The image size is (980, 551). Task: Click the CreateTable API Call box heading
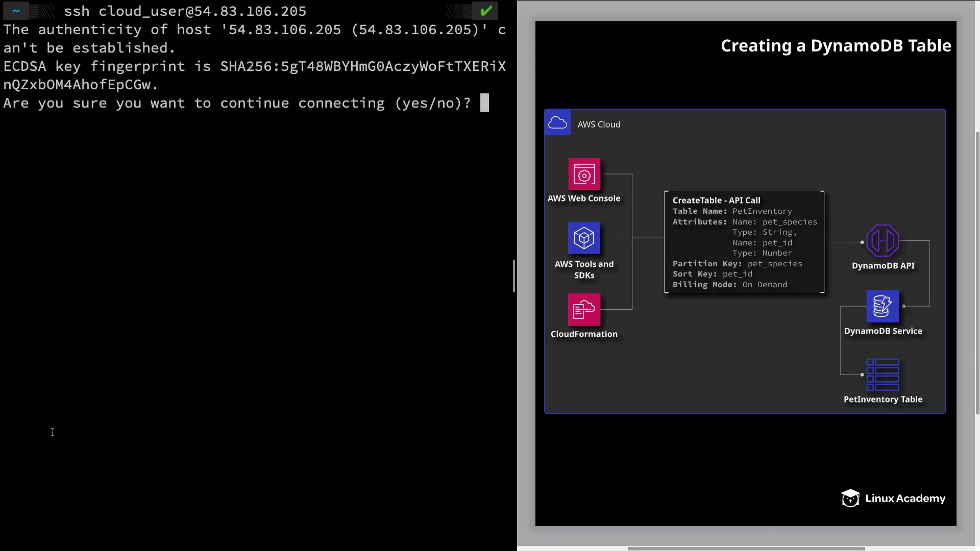click(716, 201)
